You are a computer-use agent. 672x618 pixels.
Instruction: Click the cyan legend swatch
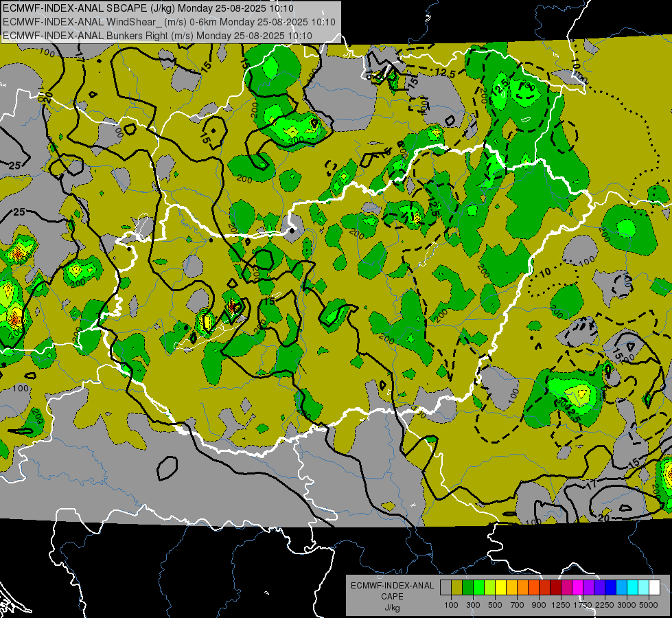(633, 588)
